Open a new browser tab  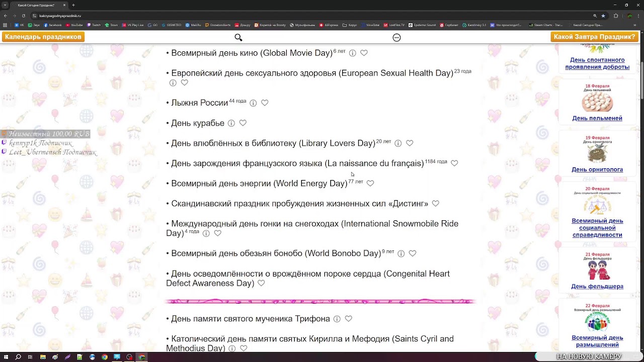pos(73,5)
